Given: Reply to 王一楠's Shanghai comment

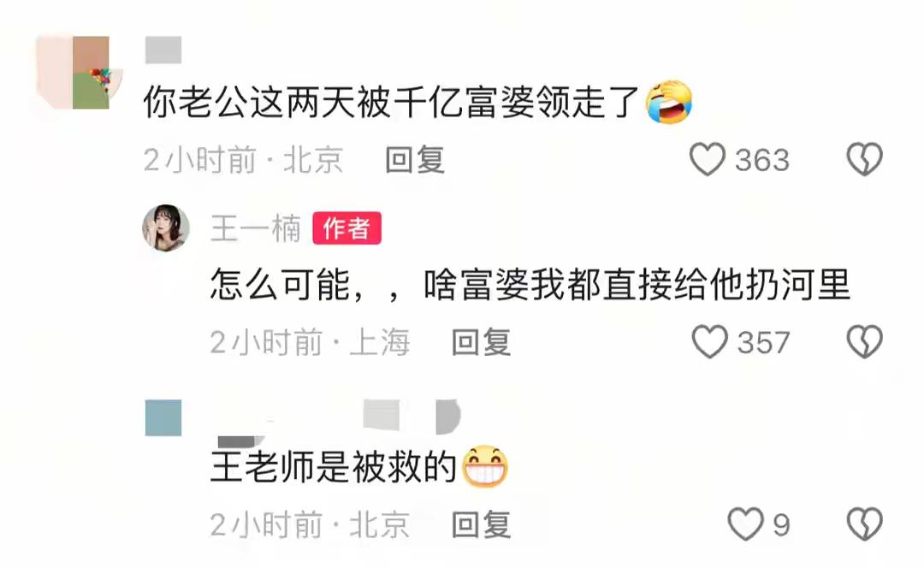Looking at the screenshot, I should pyautogui.click(x=481, y=342).
